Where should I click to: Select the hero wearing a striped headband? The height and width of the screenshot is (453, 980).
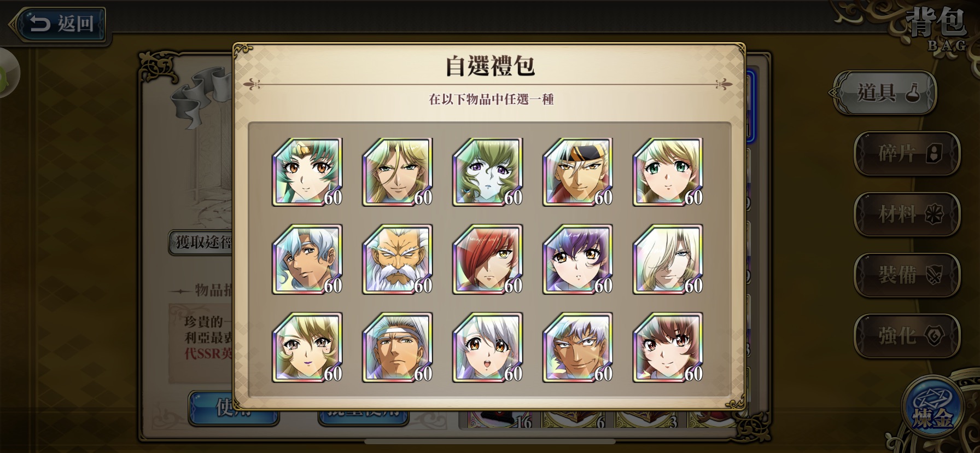pos(578,172)
